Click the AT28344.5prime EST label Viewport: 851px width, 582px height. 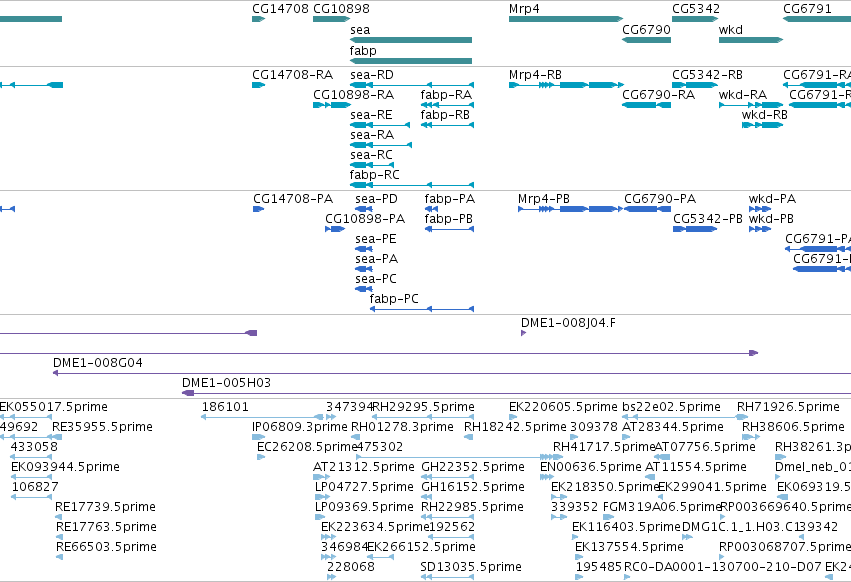[672, 427]
